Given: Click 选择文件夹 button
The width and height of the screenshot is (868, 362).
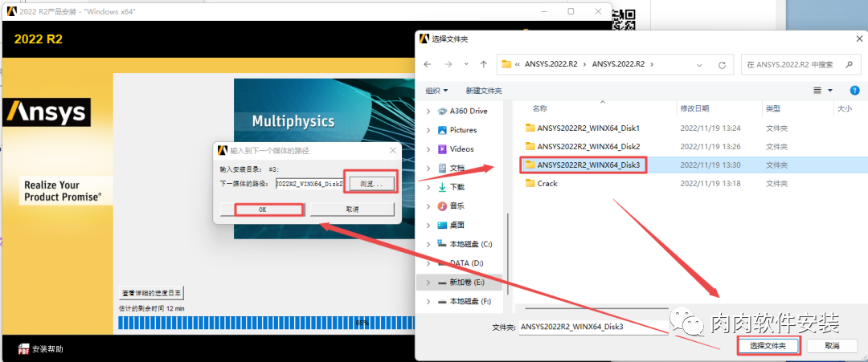Looking at the screenshot, I should point(768,345).
